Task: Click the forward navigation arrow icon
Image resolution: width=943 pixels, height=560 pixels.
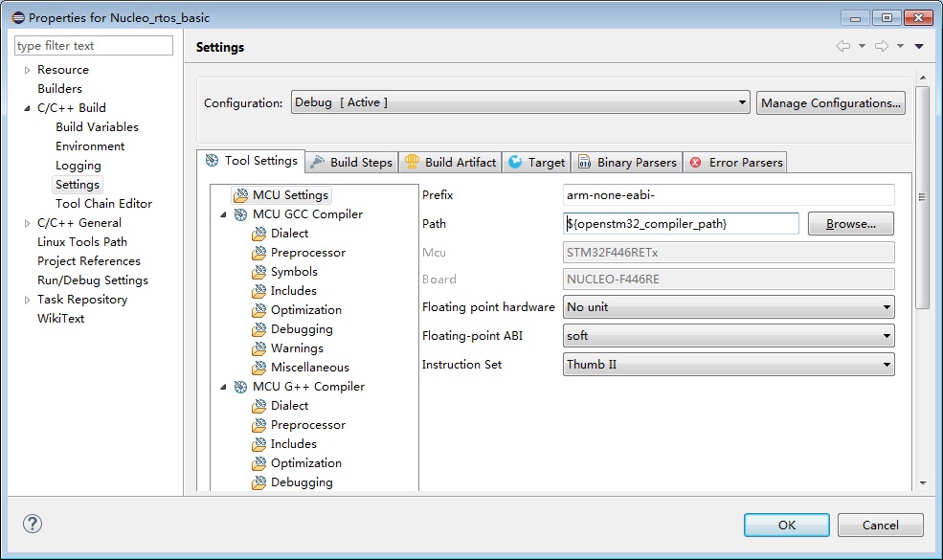Action: point(882,46)
